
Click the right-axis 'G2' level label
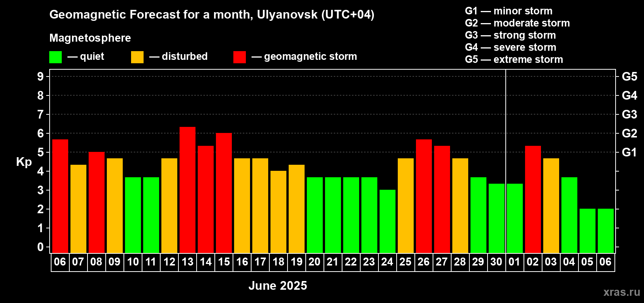[x=630, y=133]
